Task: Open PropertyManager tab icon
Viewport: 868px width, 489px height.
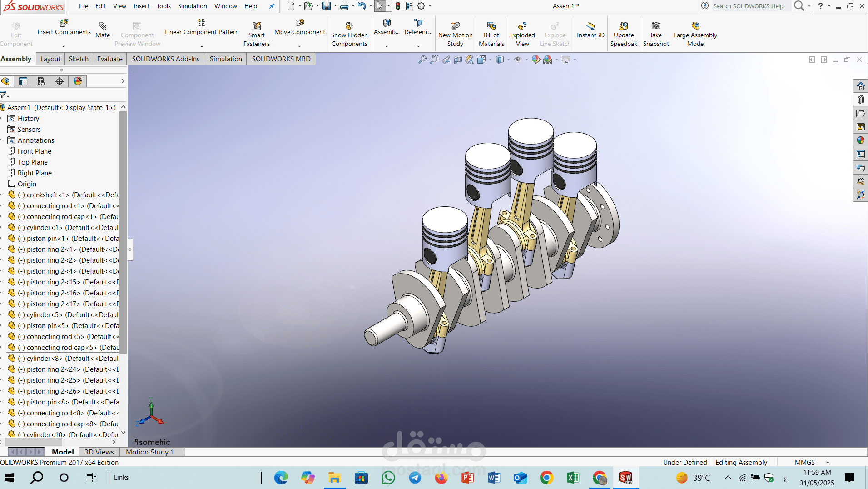Action: pyautogui.click(x=23, y=81)
